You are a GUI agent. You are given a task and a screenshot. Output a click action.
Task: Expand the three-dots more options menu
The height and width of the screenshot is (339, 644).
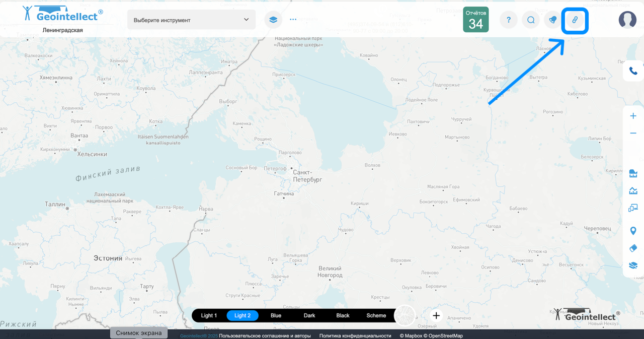tap(293, 20)
